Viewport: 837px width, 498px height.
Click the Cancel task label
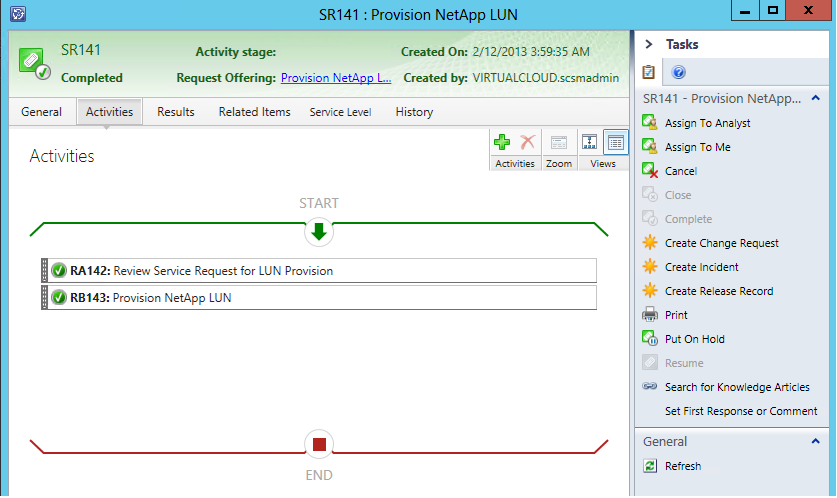(681, 171)
